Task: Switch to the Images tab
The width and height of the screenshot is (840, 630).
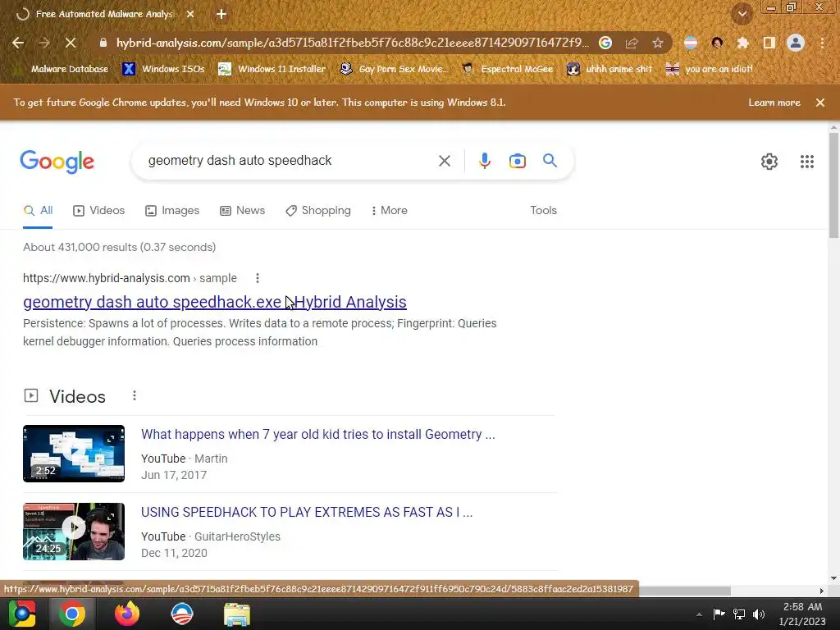Action: tap(172, 211)
